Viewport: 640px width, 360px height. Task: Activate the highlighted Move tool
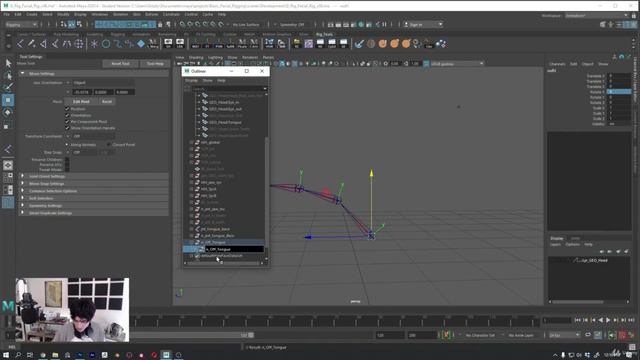click(x=8, y=100)
